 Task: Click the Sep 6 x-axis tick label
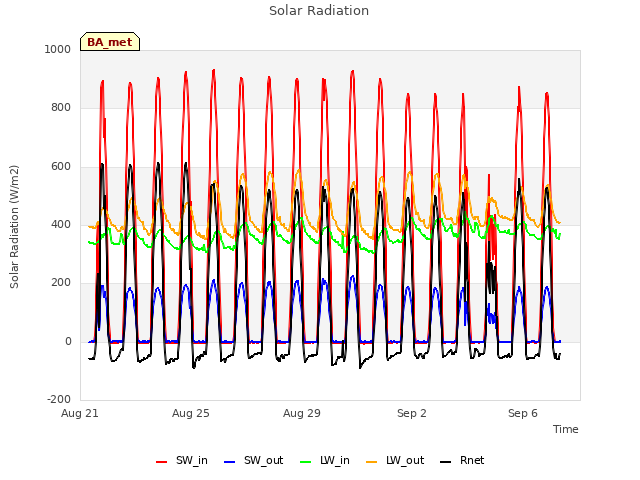pos(523,413)
